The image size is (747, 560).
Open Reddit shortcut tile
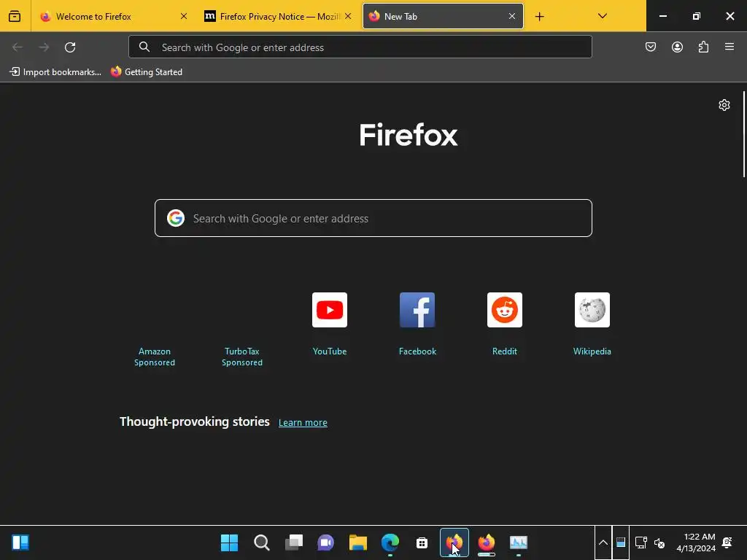click(x=505, y=310)
